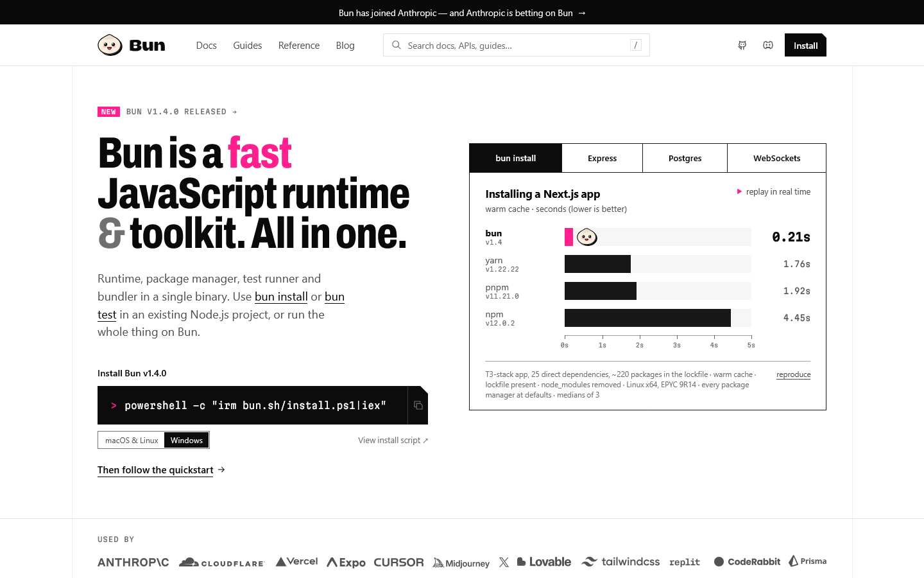The width and height of the screenshot is (924, 578).
Task: Click the 1.76s yarn result value
Action: click(796, 264)
